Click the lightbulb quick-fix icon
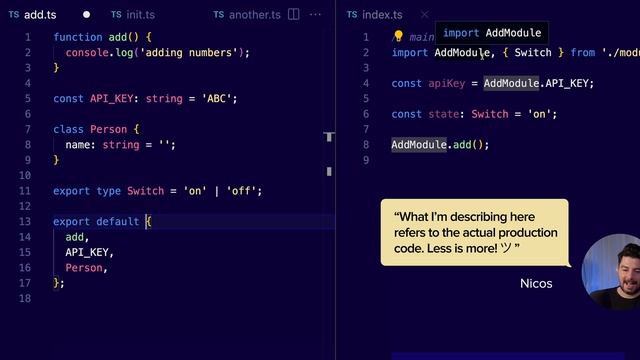 (x=398, y=36)
